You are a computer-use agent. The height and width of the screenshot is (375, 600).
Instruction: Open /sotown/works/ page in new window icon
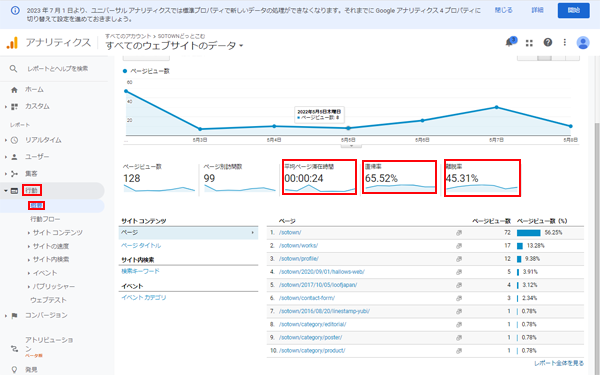coord(458,246)
